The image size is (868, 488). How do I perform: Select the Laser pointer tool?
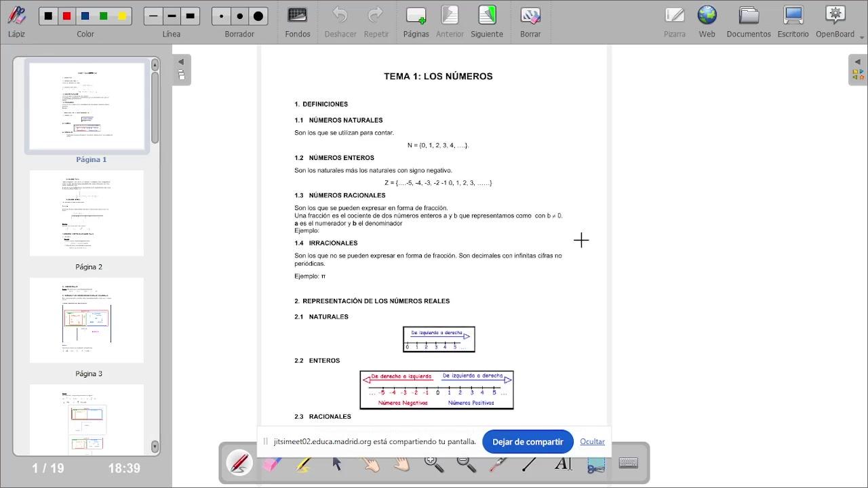[499, 463]
